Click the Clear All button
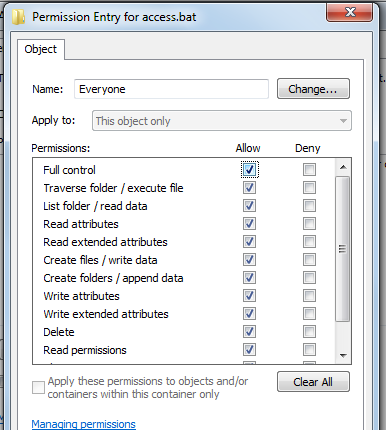The image size is (386, 430). point(313,382)
